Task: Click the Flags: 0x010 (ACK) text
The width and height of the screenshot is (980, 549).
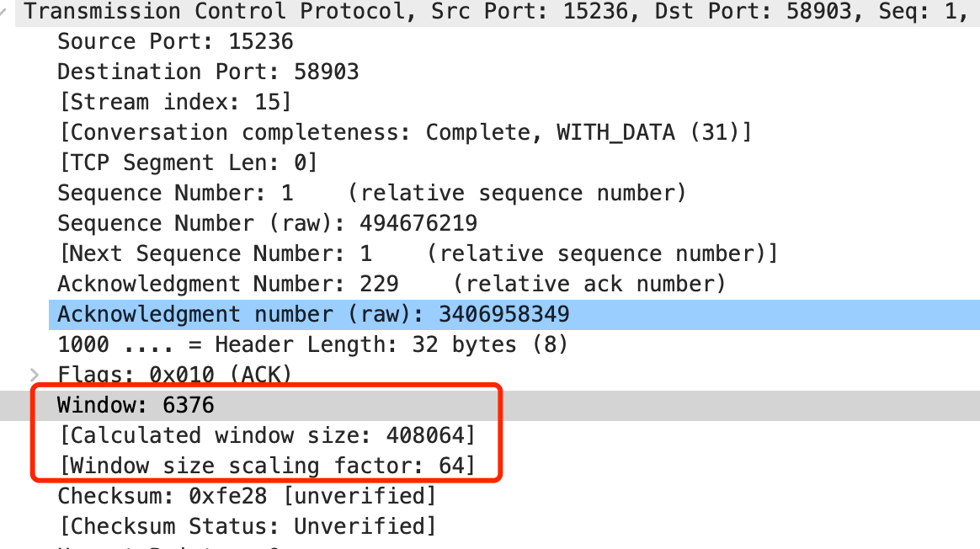Action: click(174, 375)
